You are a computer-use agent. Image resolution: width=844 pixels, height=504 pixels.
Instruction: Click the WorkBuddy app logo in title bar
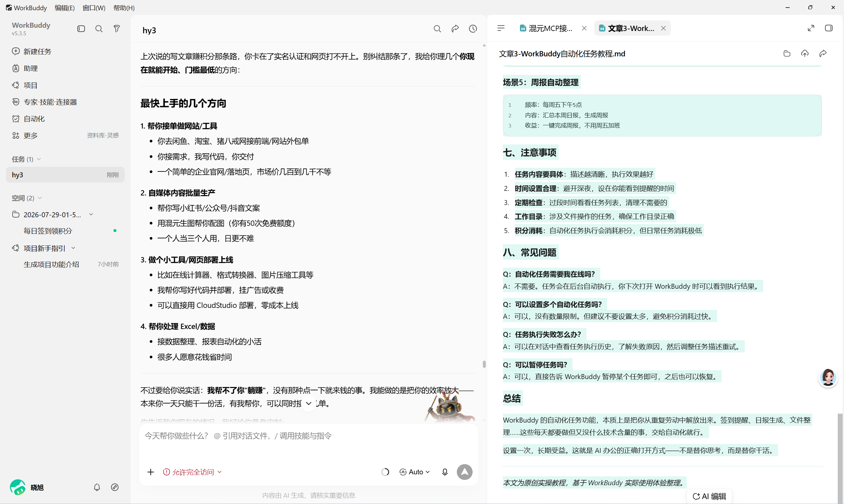click(9, 8)
